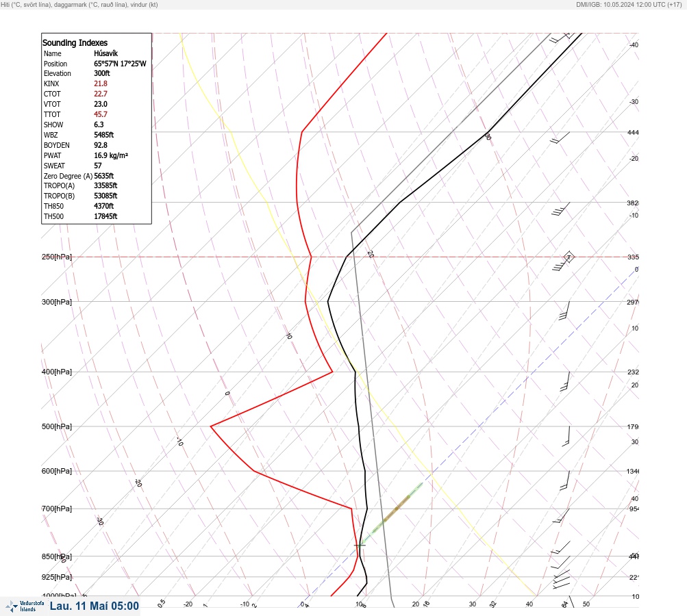Select the TROPO(B) value 53085ft
The height and width of the screenshot is (616, 687).
coord(105,196)
